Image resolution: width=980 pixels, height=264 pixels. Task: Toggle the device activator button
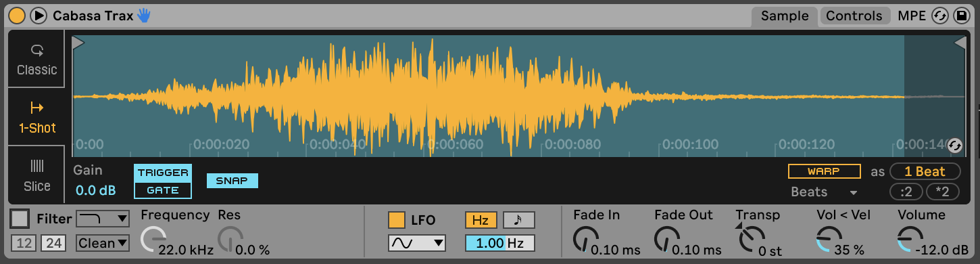pyautogui.click(x=18, y=15)
